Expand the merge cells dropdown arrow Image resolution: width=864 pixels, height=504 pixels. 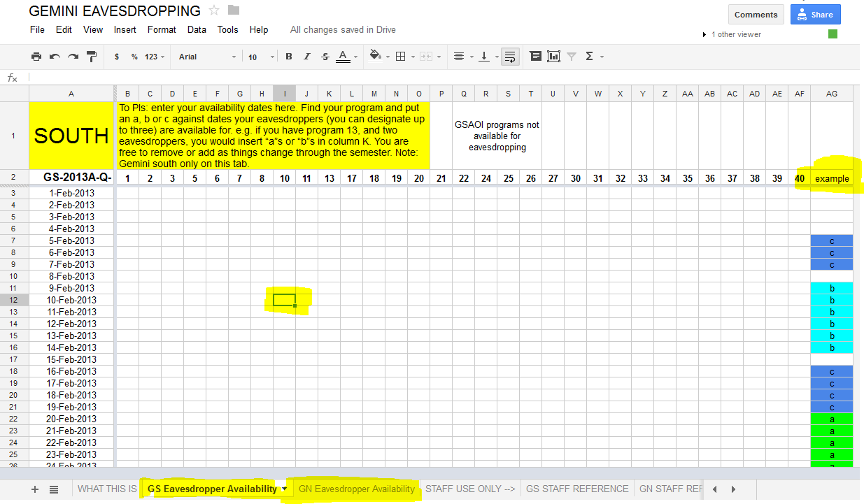coord(438,57)
